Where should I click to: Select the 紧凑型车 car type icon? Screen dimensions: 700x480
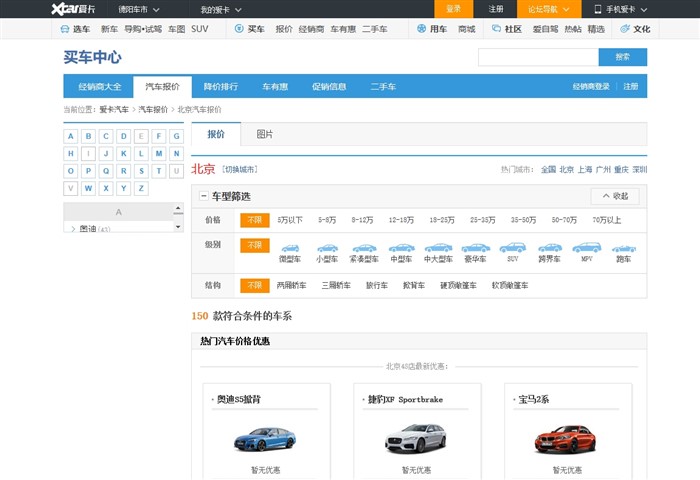pos(364,248)
